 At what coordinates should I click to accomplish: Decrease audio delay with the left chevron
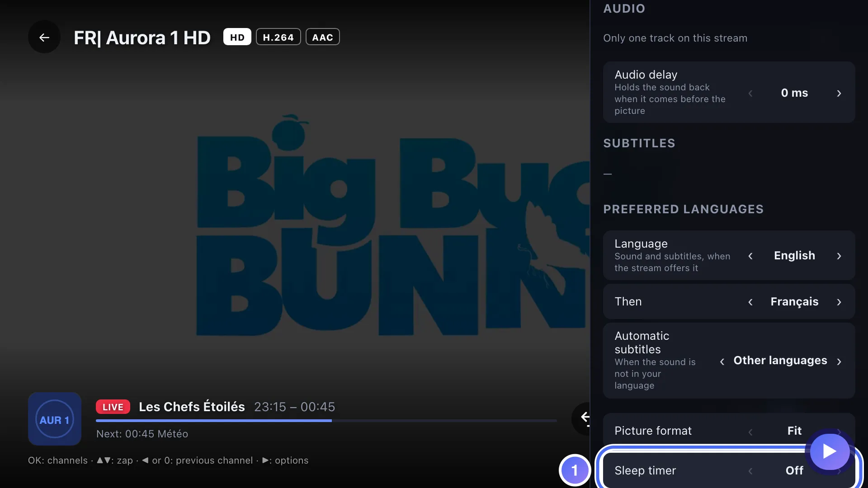tap(750, 93)
